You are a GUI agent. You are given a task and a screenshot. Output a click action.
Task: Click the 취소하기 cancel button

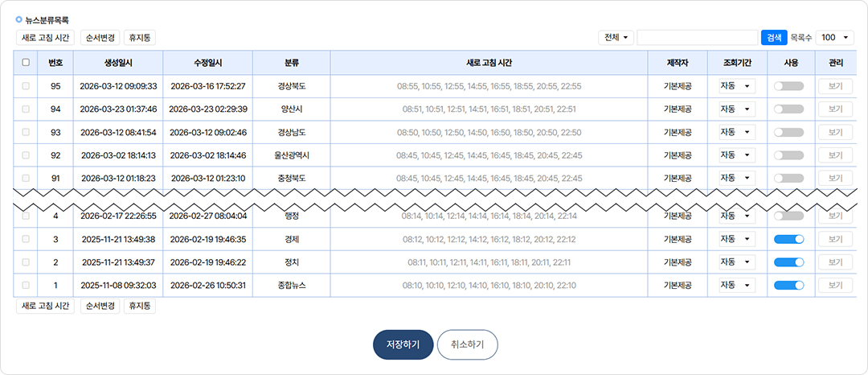[468, 344]
